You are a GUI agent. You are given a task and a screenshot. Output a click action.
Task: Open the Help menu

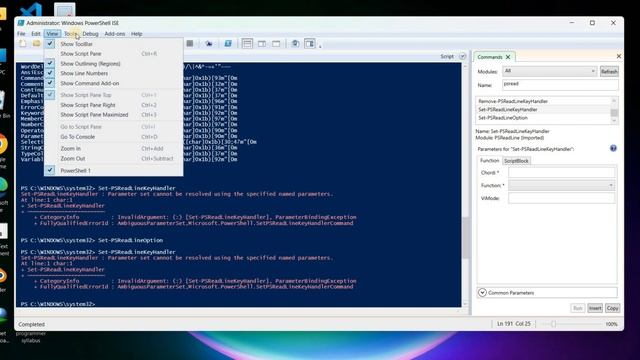[136, 34]
